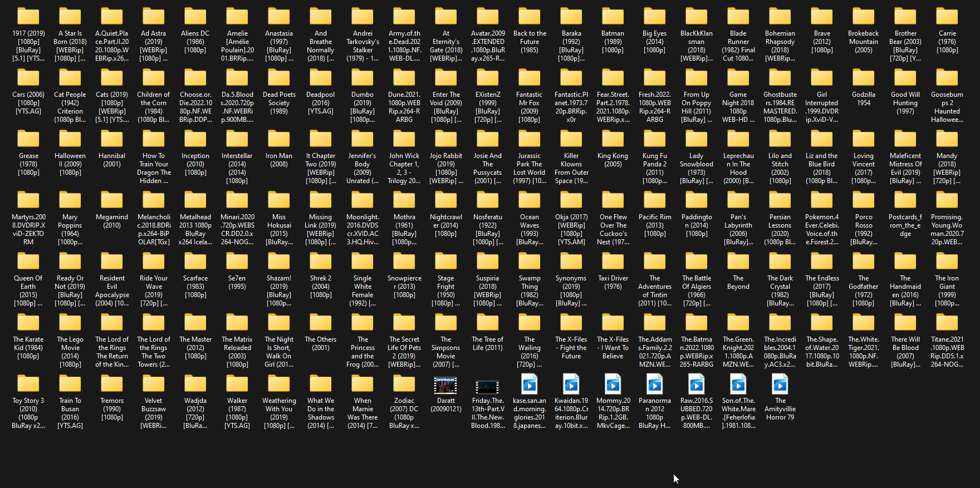Click the Friday.The.13th-Part.VII video thumbnail
980x488 pixels.
pyautogui.click(x=487, y=387)
